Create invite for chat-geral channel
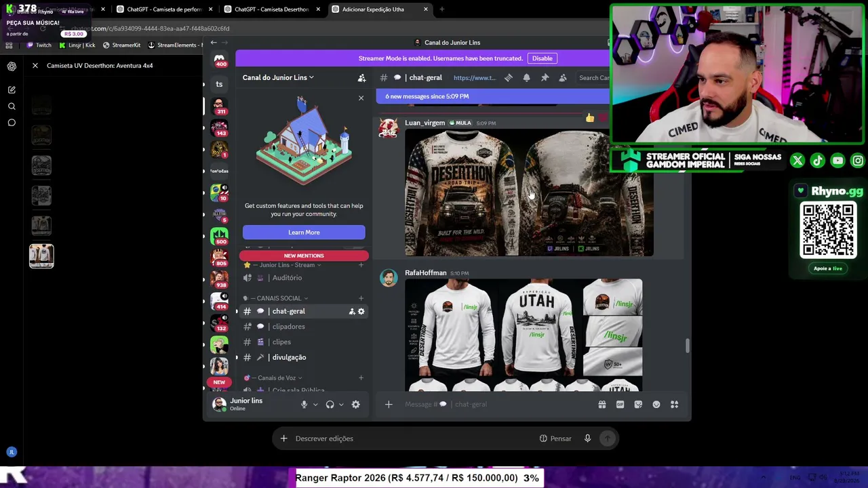868x488 pixels. tap(352, 311)
